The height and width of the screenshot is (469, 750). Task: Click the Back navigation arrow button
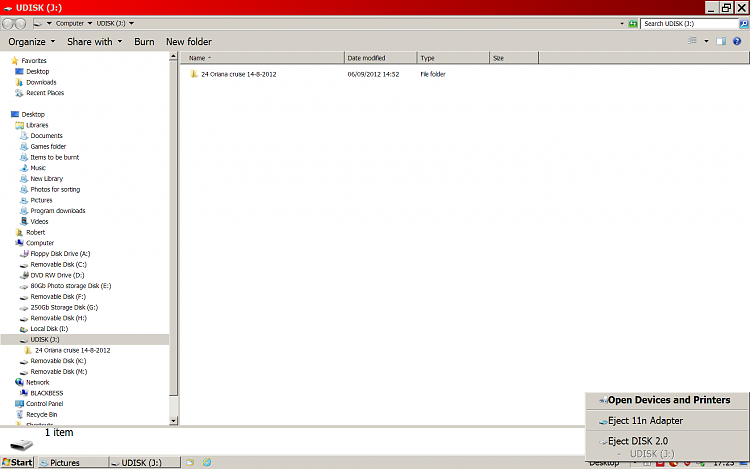tap(8, 23)
